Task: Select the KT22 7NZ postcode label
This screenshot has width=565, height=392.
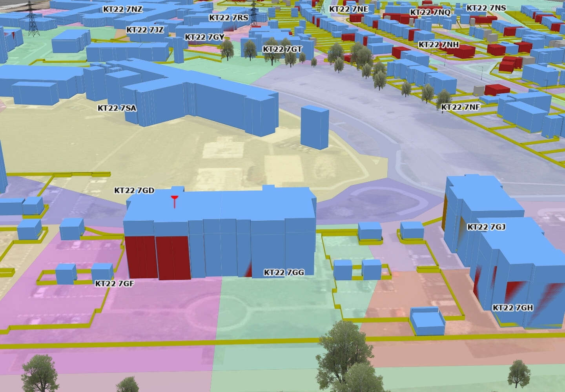Action: tap(123, 9)
